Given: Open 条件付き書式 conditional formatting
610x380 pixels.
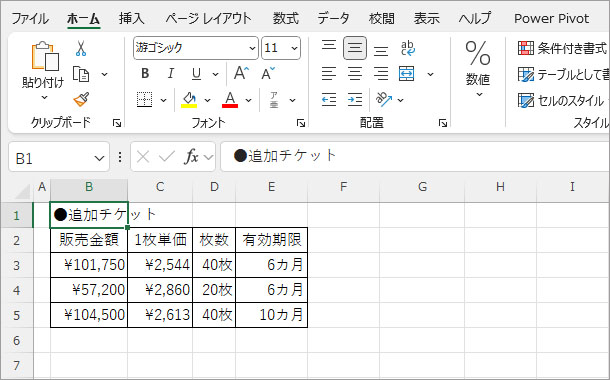Looking at the screenshot, I should tap(562, 48).
